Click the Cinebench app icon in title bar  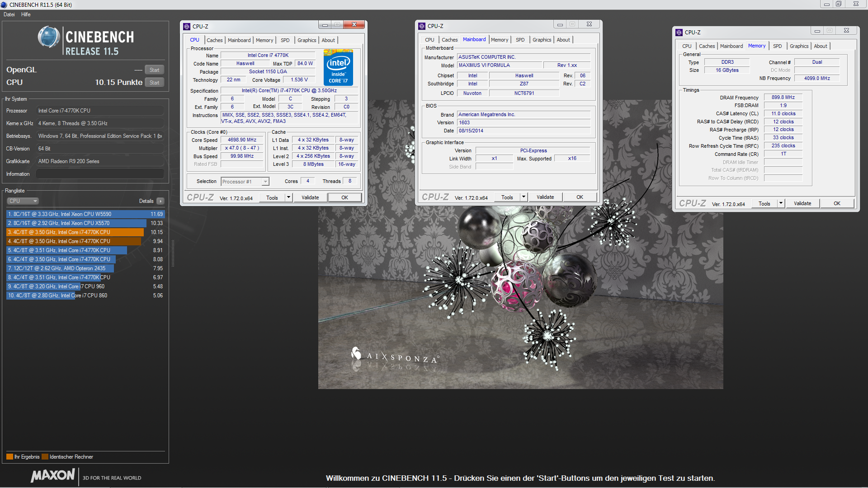4,5
